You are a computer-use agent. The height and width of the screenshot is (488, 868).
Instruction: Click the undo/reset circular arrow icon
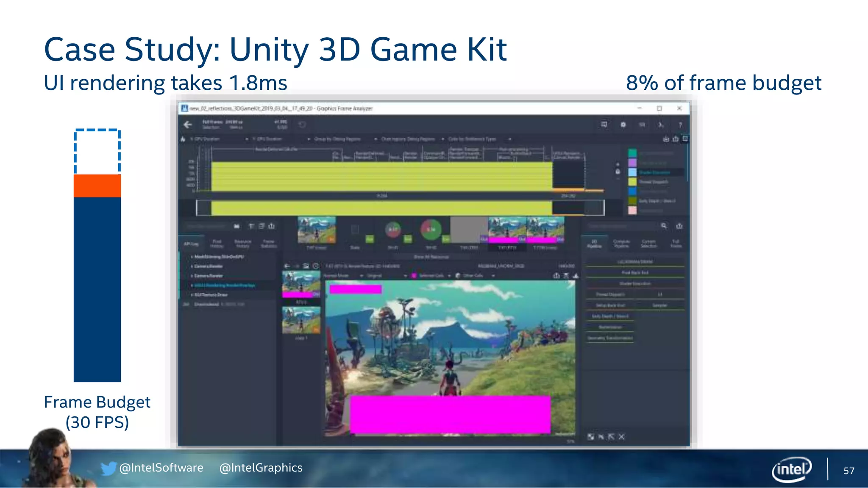302,125
